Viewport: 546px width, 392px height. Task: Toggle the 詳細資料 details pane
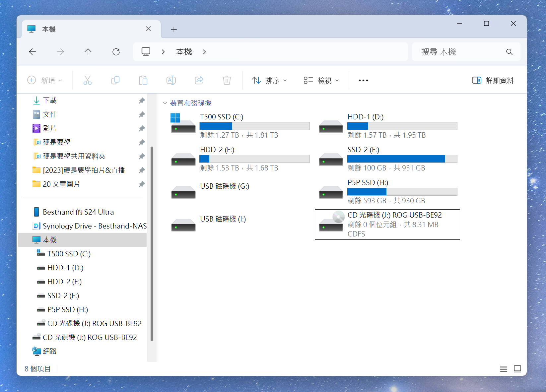tap(493, 80)
